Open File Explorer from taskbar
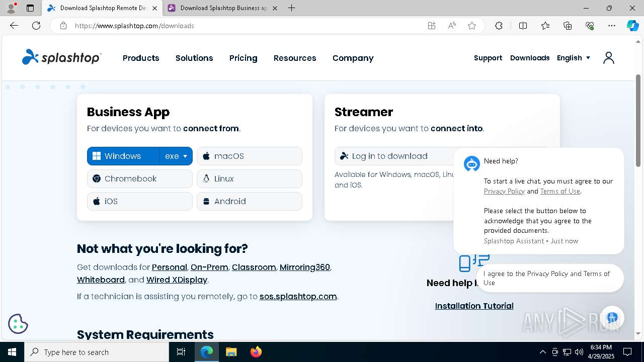644x362 pixels. click(231, 352)
